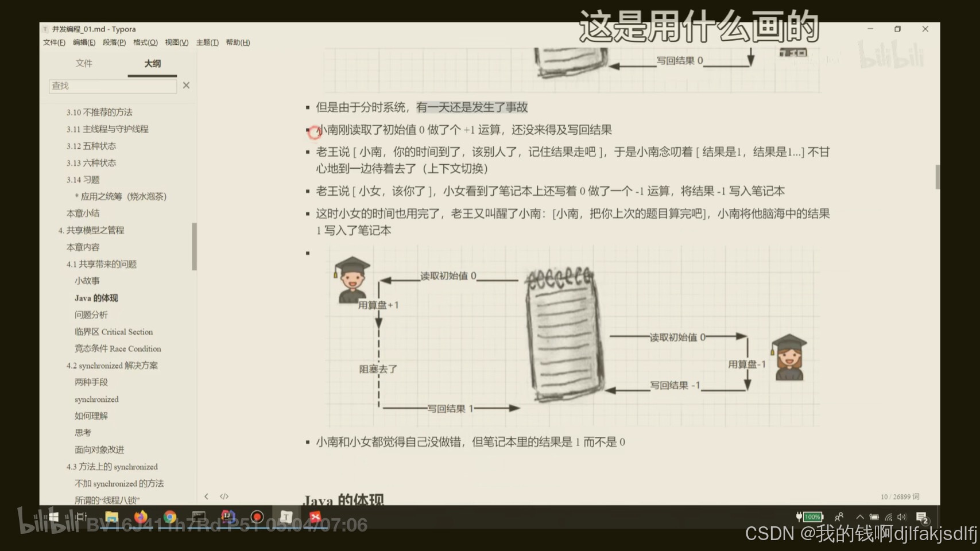Launch Firefox from the taskbar
This screenshot has width=980, height=551.
coord(141,517)
